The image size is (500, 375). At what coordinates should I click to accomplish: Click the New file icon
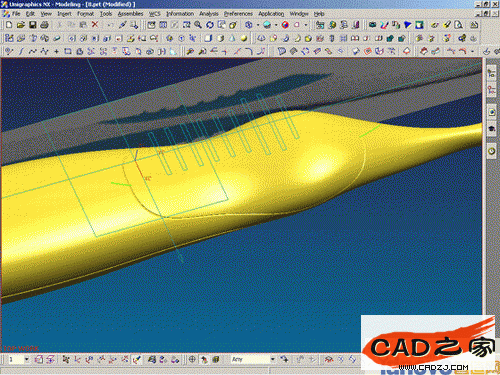(9, 25)
